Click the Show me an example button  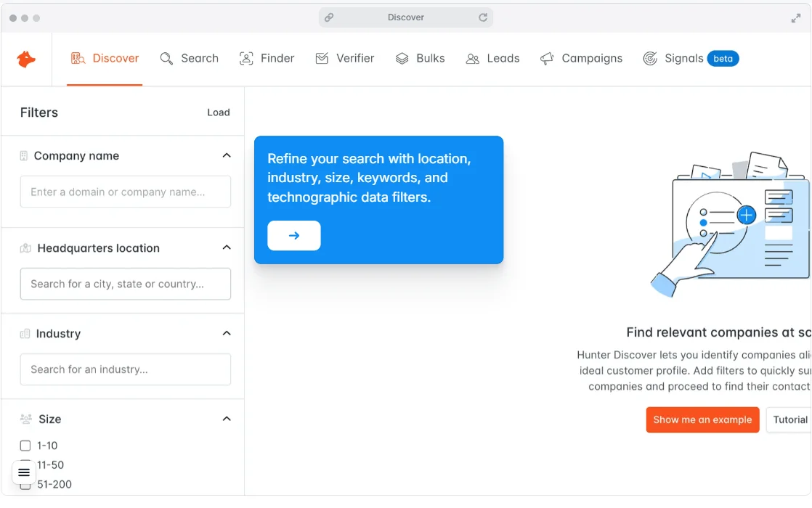point(702,419)
